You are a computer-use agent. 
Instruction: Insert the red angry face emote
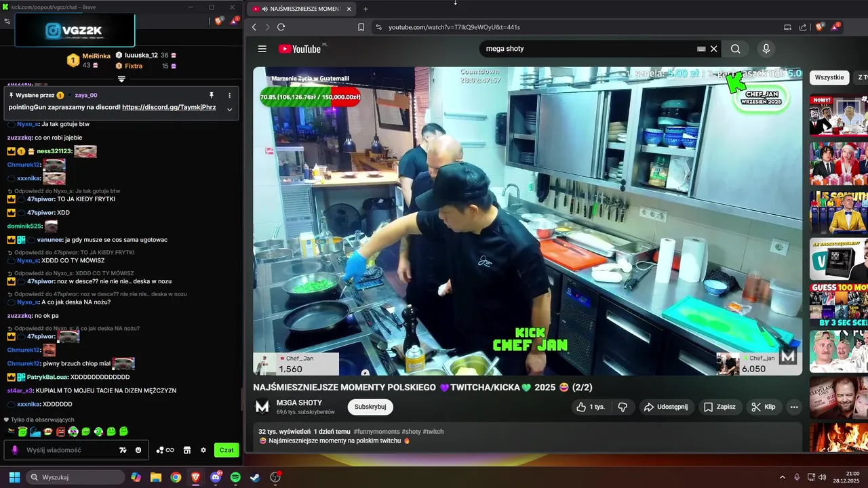60,431
